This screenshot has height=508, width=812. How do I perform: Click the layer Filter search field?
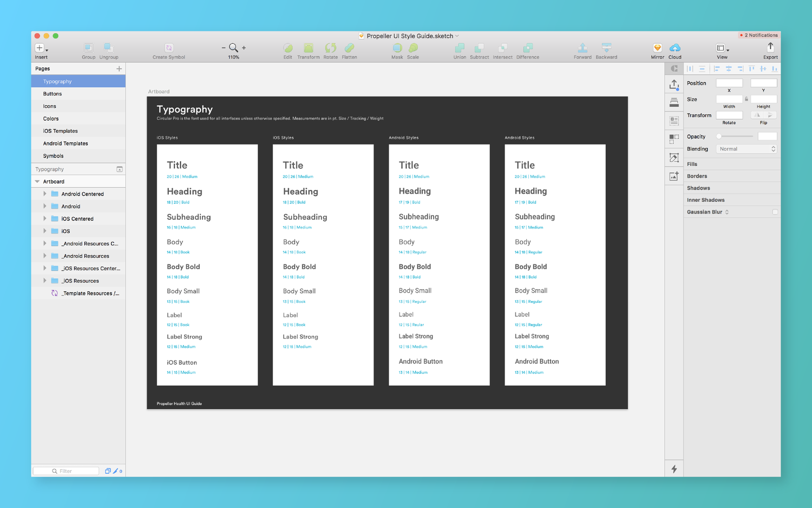(66, 471)
